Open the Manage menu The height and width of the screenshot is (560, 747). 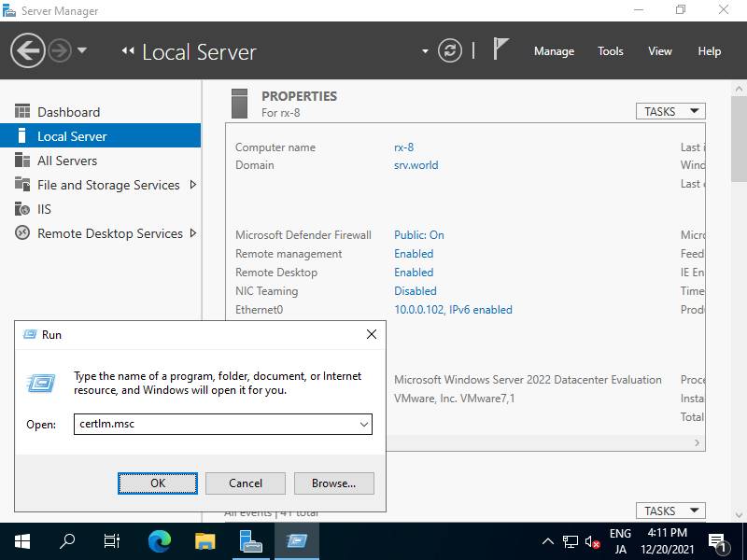(x=554, y=51)
